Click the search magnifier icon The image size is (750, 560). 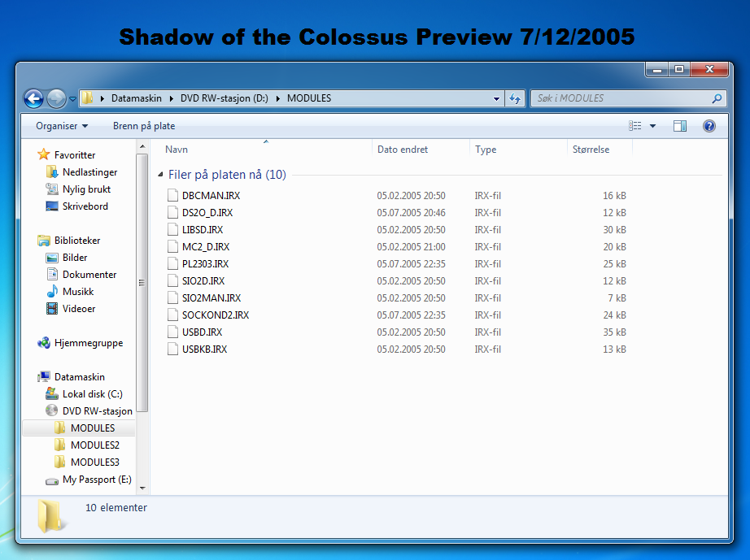coord(717,98)
